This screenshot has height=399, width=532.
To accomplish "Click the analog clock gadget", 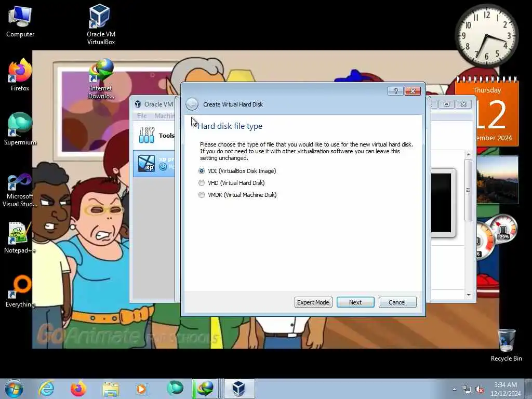I will (486, 36).
